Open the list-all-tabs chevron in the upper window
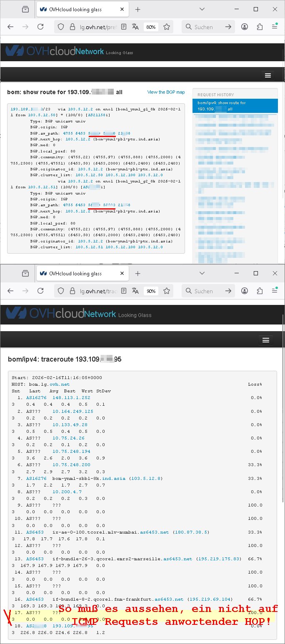The height and width of the screenshot is (644, 285). click(x=202, y=9)
